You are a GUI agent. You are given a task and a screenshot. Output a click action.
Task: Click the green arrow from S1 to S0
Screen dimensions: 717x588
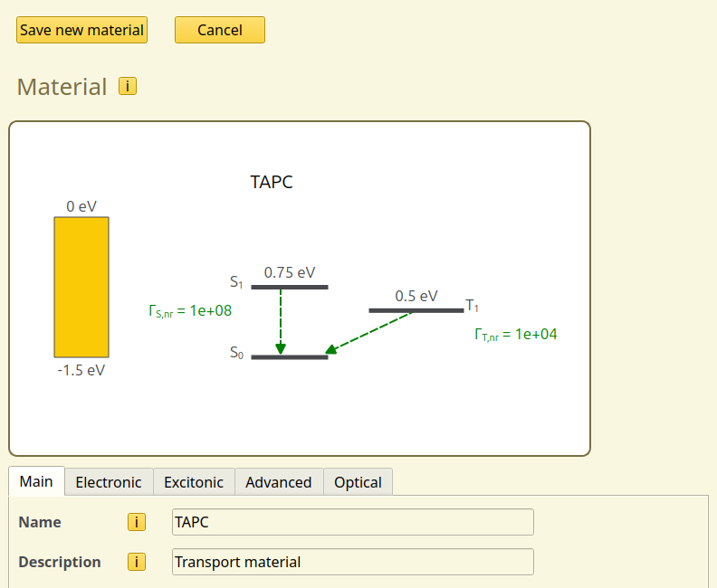pyautogui.click(x=281, y=321)
